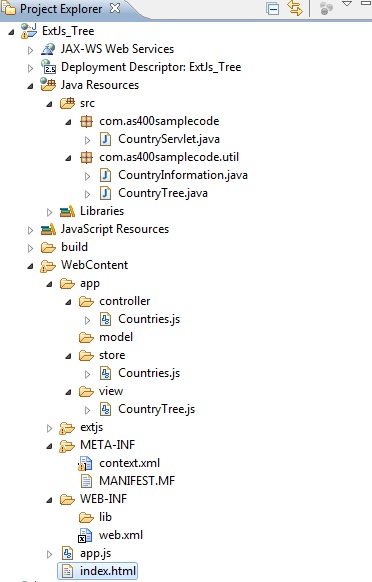Image resolution: width=372 pixels, height=582 pixels.
Task: Click the store Countries.js file icon
Action: pos(105,373)
